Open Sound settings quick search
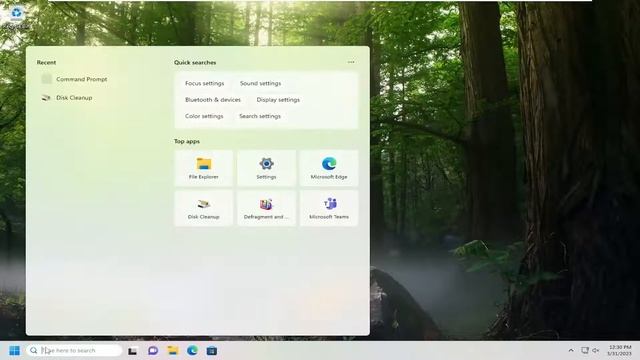Screen dimensions: 640x360 [260, 83]
